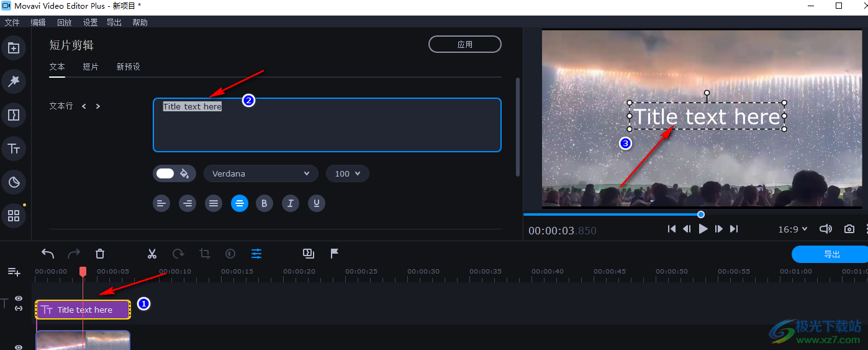Hide the title track with the eye icon
Viewport: 868px width, 350px height.
pyautogui.click(x=19, y=299)
